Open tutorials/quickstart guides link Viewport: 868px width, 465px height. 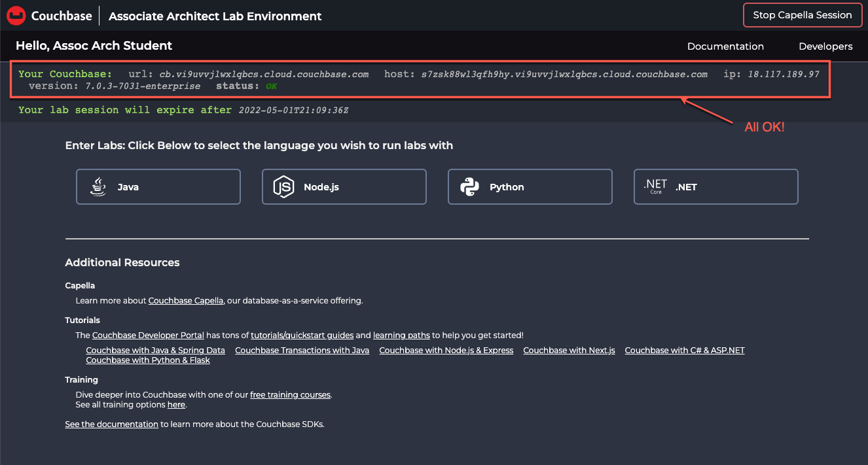(302, 335)
